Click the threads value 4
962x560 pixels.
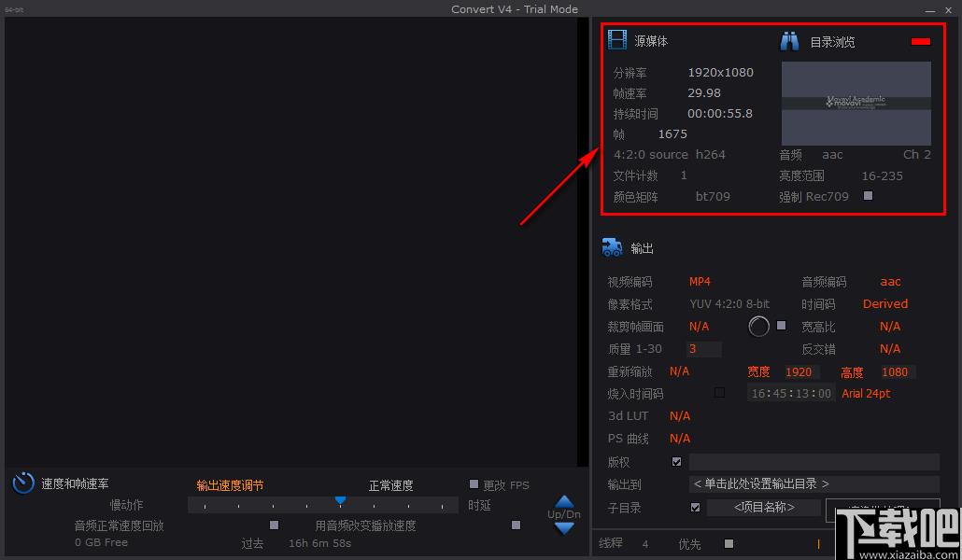point(644,544)
